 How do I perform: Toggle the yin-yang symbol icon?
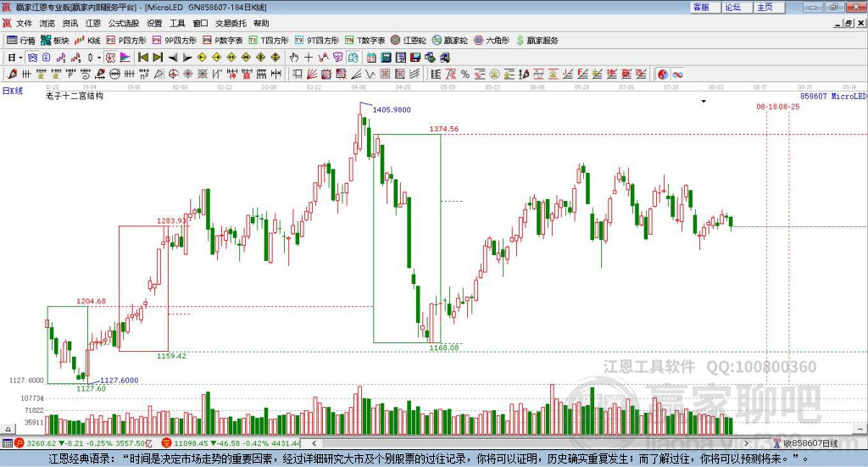point(663,74)
